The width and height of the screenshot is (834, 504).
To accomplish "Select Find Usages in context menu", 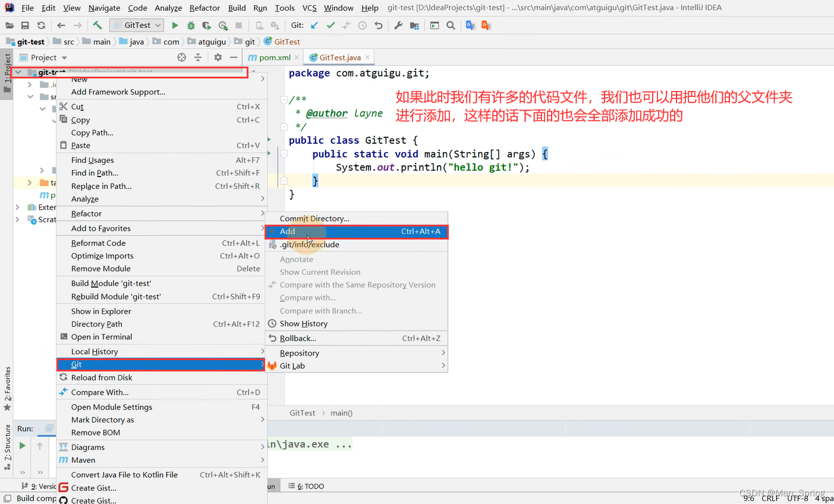I will (x=161, y=160).
